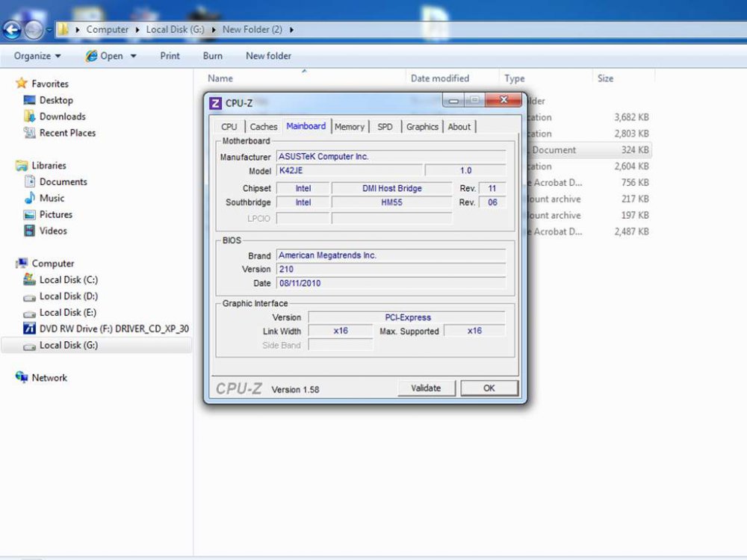This screenshot has width=747, height=560.
Task: Select the Music library icon
Action: (30, 198)
